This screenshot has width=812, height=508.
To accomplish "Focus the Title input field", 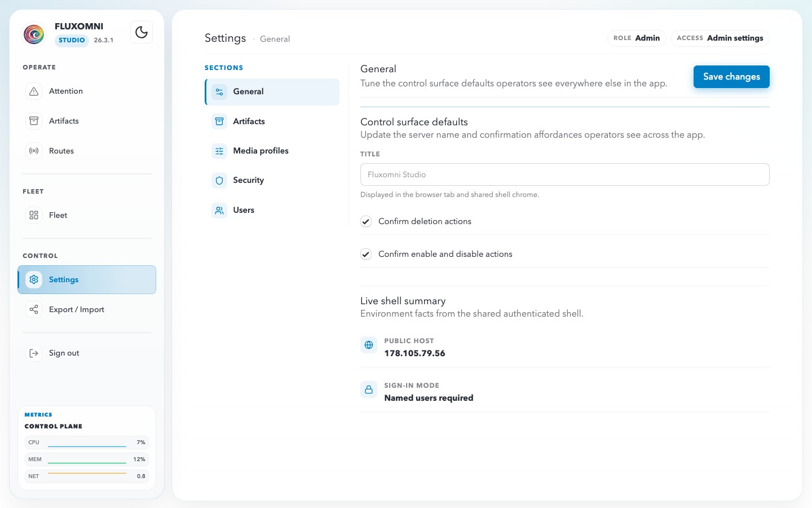I will coord(564,174).
